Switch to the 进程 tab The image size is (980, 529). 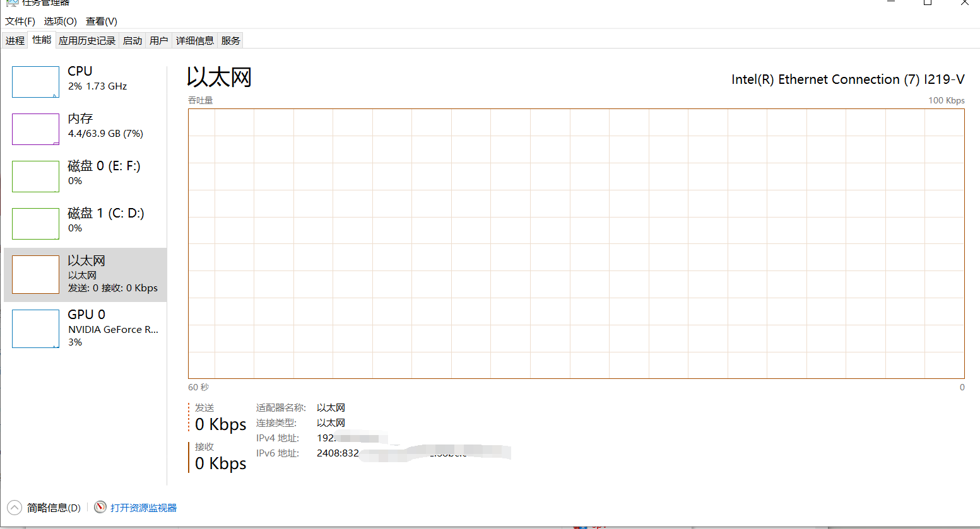tap(15, 41)
